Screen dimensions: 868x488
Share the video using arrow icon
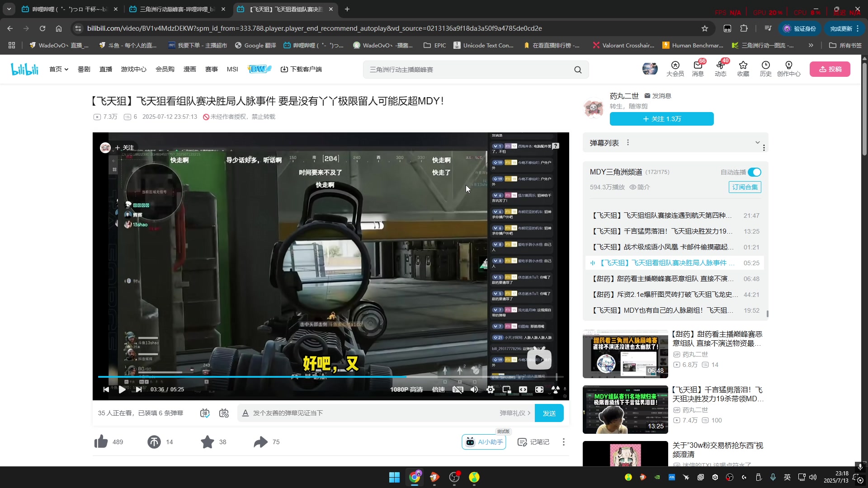pos(260,441)
